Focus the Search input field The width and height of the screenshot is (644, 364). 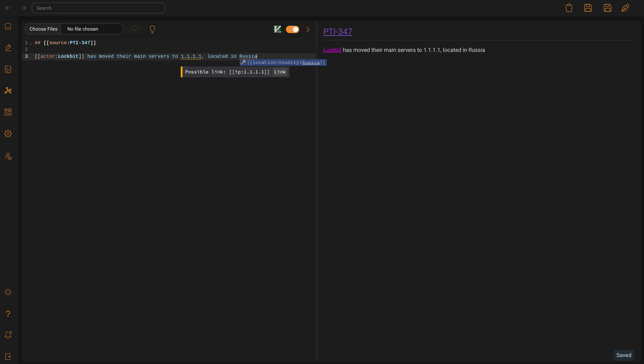[x=99, y=8]
